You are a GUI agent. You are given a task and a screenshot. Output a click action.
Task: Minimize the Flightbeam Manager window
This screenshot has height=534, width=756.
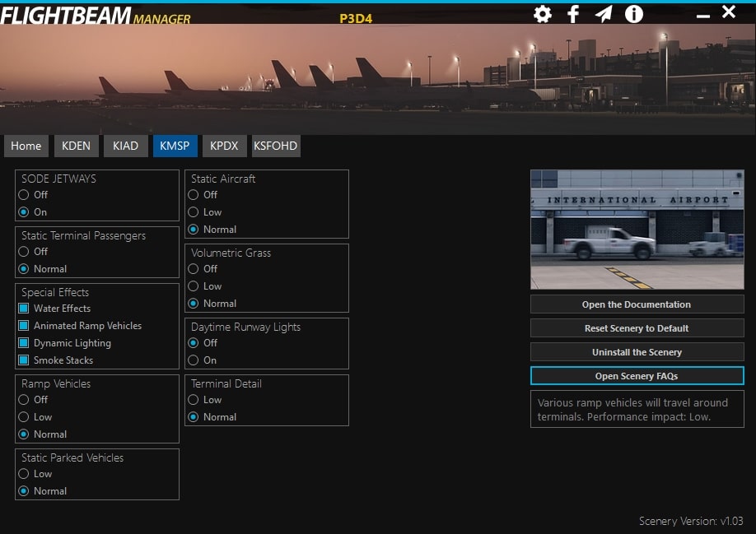coord(702,15)
